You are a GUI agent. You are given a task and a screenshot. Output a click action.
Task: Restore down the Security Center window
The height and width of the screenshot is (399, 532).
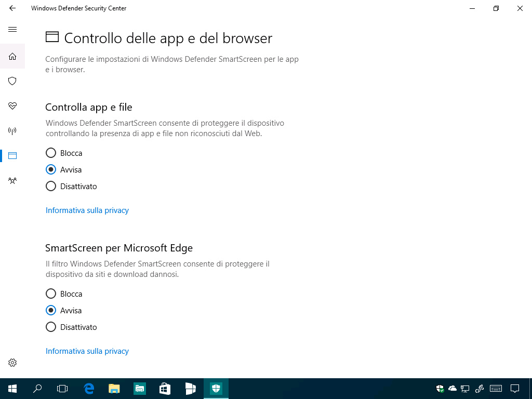click(496, 8)
